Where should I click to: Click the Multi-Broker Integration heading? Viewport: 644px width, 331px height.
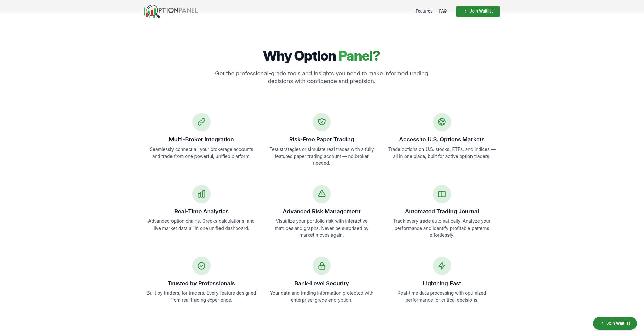coord(201,139)
